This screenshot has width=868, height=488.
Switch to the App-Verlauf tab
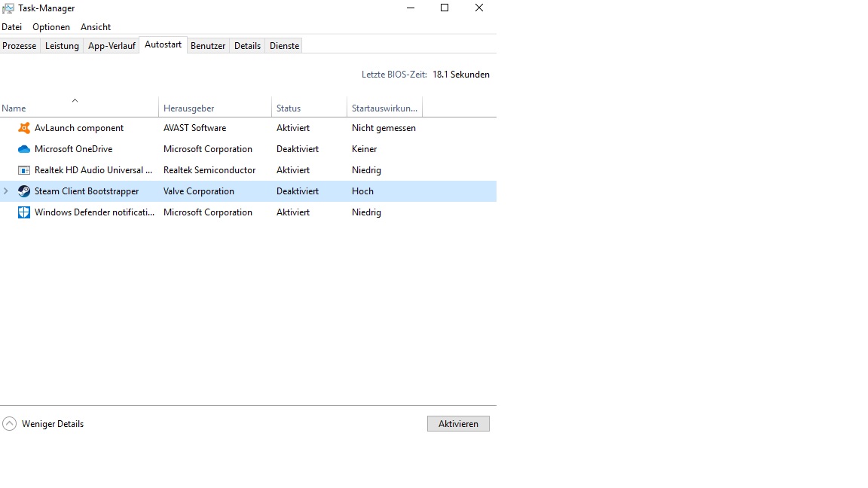point(112,46)
